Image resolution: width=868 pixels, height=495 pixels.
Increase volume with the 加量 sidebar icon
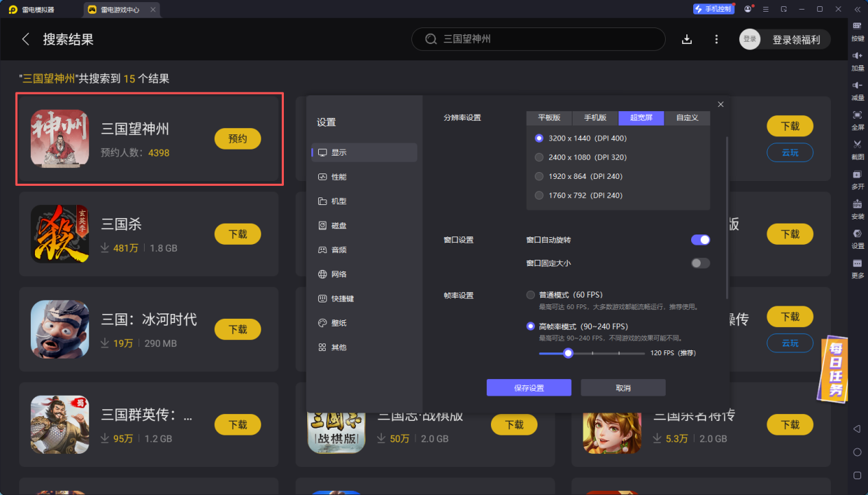(857, 58)
